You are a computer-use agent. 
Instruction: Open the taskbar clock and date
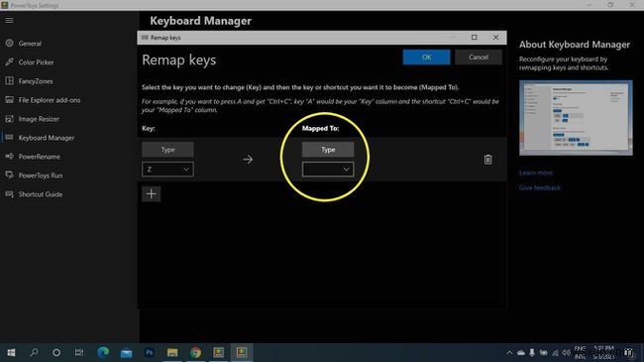click(603, 352)
